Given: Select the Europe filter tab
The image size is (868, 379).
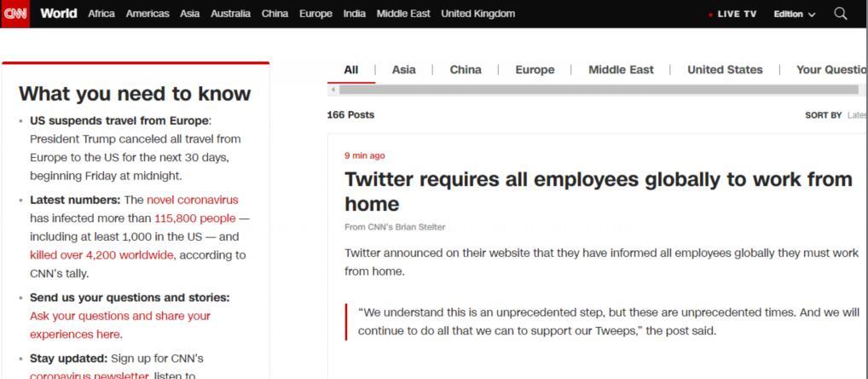Looking at the screenshot, I should [x=535, y=70].
